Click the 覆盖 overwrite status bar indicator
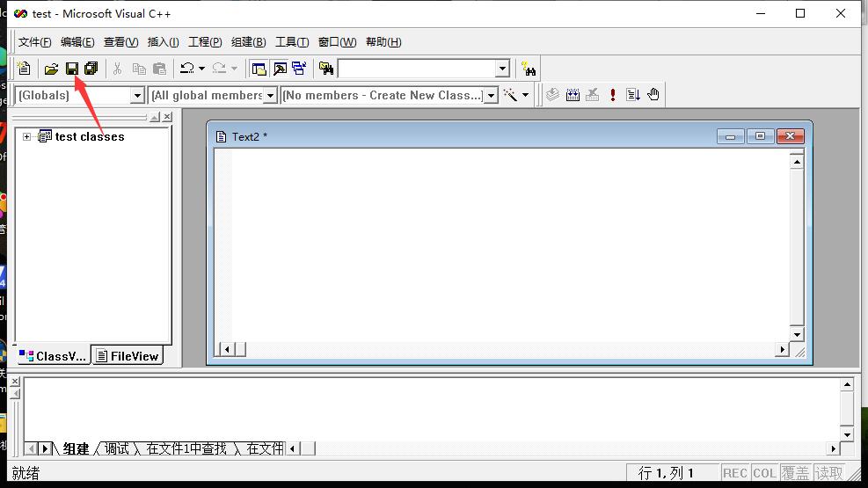 click(795, 473)
